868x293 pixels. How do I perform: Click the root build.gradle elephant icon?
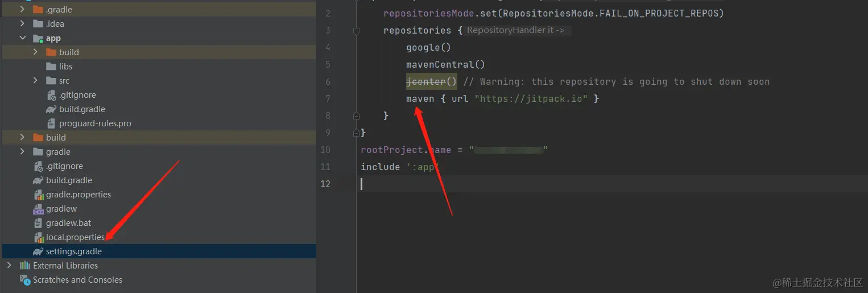click(38, 180)
